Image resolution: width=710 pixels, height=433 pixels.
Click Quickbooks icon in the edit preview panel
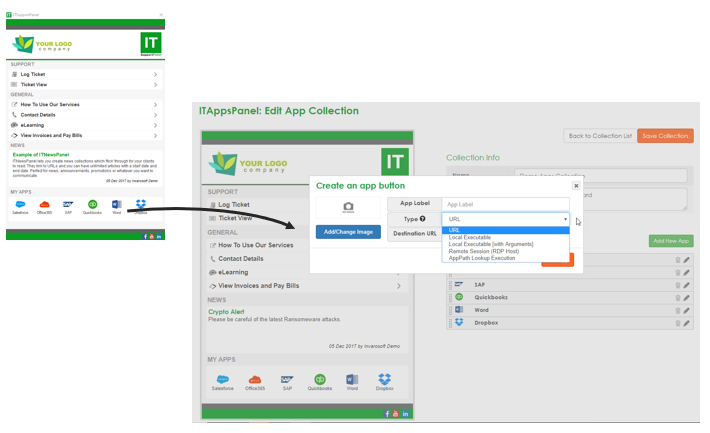coord(319,381)
